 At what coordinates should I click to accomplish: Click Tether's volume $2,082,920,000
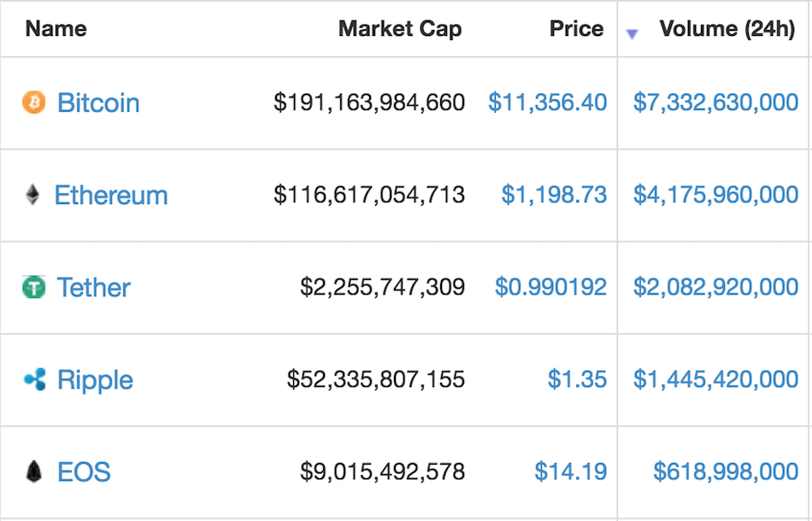coord(715,288)
